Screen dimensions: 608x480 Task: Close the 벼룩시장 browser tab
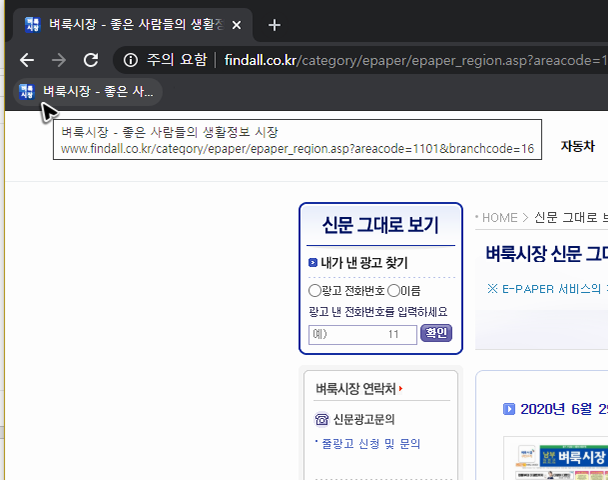coord(237,25)
